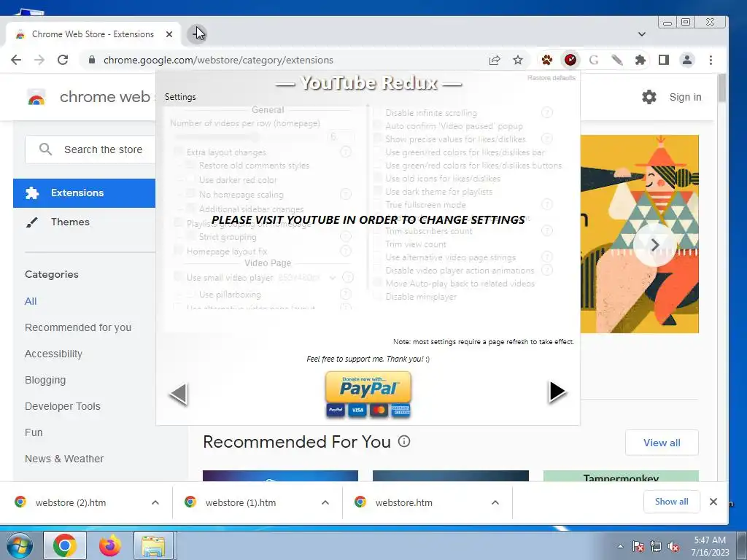This screenshot has width=747, height=560.
Task: Open the Extensions puzzle-piece menu
Action: coord(640,60)
